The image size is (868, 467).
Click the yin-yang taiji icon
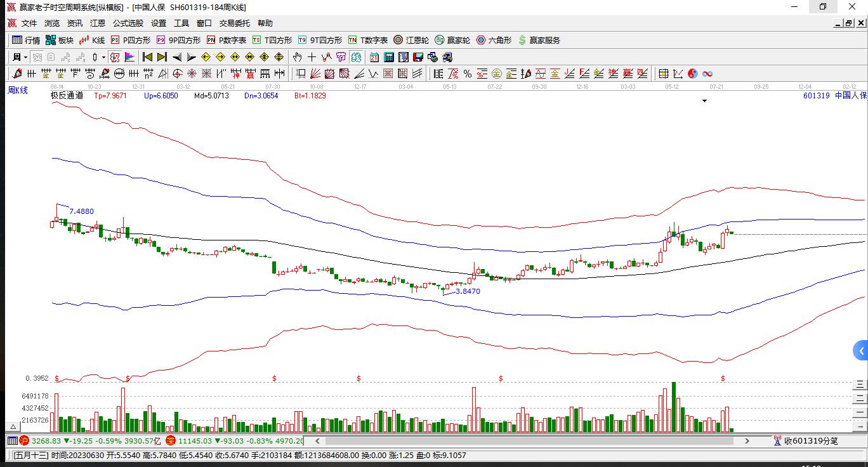[x=692, y=74]
